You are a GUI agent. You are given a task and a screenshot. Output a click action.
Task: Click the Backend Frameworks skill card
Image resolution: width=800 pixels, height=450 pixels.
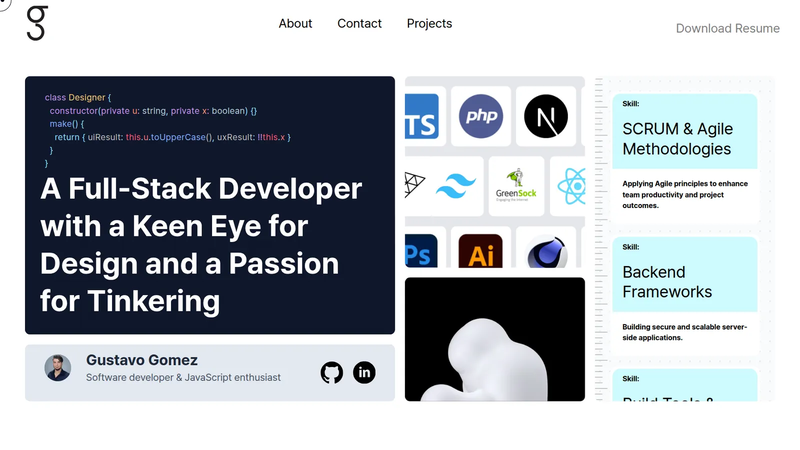click(x=685, y=295)
